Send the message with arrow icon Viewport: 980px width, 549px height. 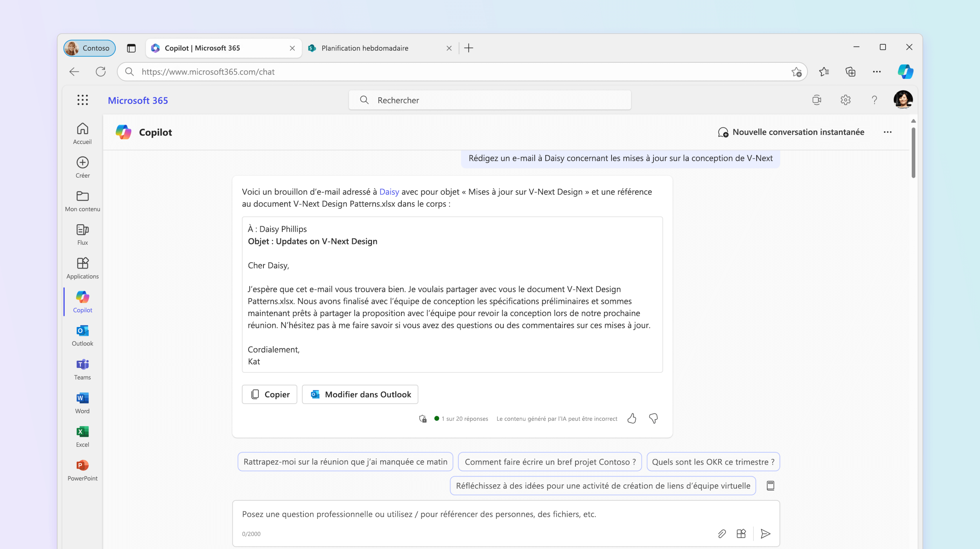(x=765, y=534)
